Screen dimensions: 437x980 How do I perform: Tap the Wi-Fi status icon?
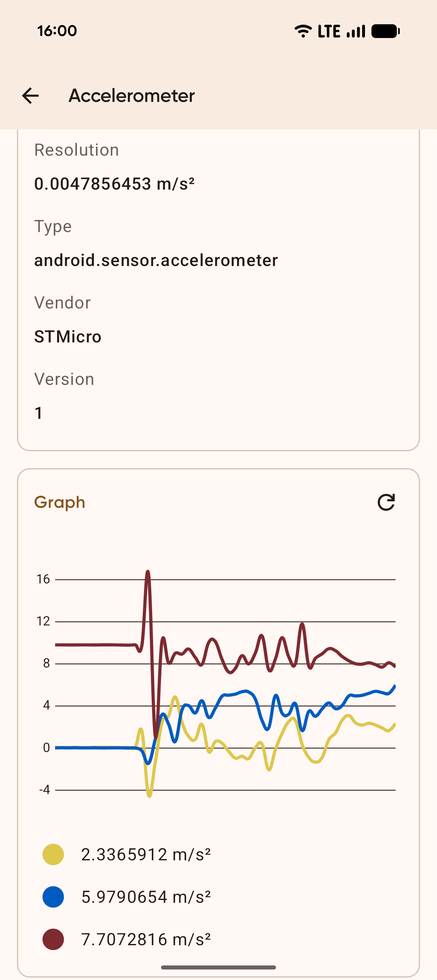[x=303, y=31]
